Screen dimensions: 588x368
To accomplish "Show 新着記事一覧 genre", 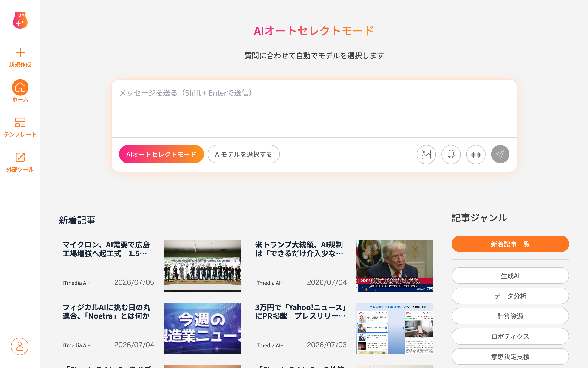I will point(510,244).
